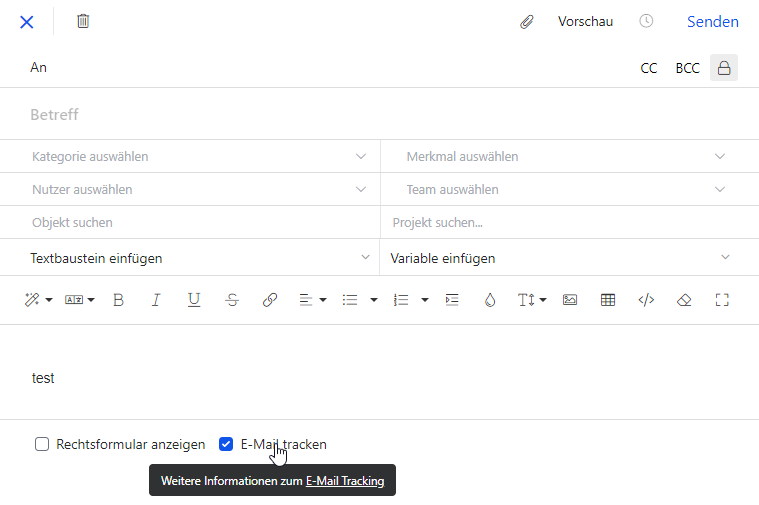Expand the Team auswählen dropdown
This screenshot has height=505, width=759.
tap(566, 189)
